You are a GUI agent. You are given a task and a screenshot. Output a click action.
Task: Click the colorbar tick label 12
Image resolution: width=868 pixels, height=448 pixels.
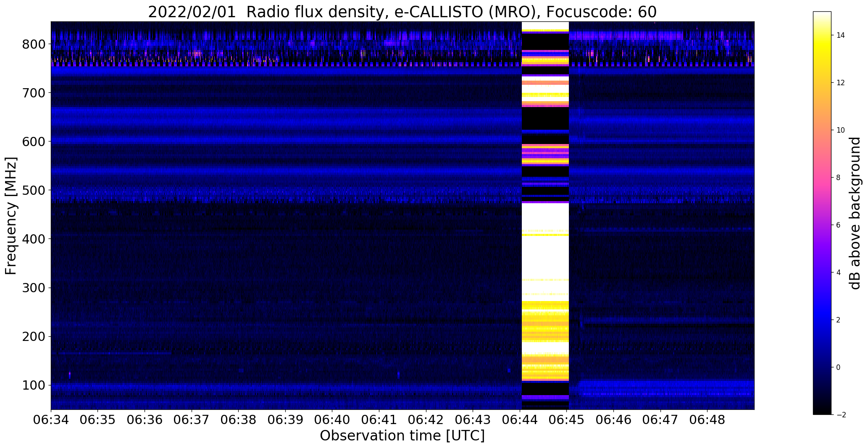(x=841, y=83)
